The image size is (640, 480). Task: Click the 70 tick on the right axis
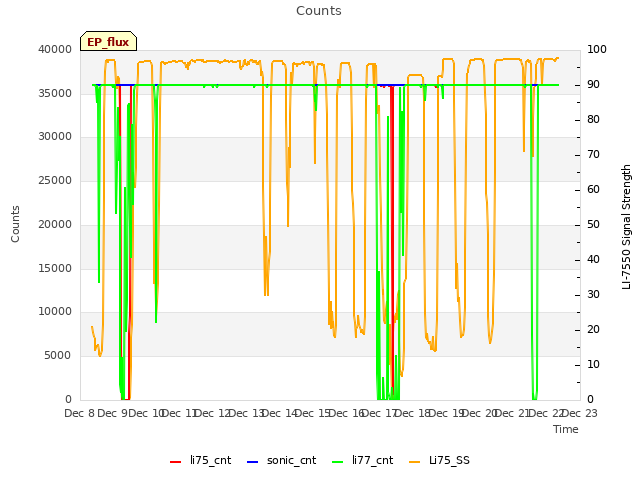593,155
